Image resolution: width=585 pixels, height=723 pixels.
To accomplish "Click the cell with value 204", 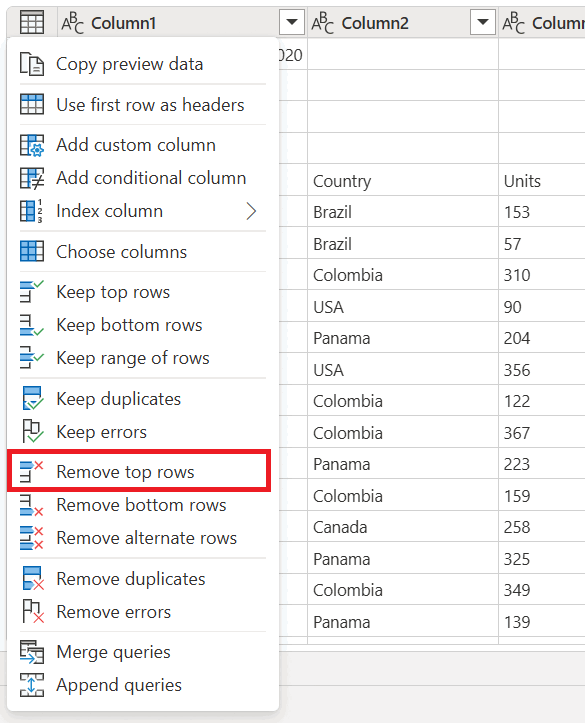I will pos(542,338).
